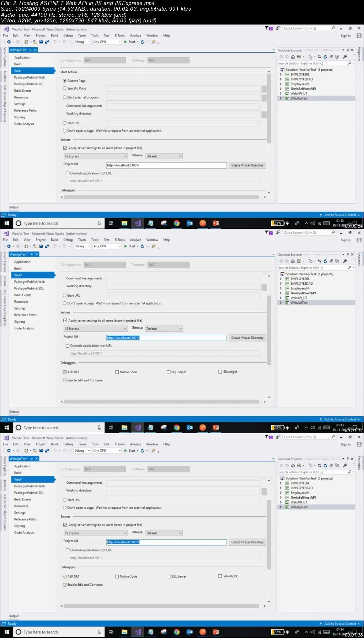The image size is (364, 638).
Task: Check Native Code checkbox in bottom frame
Action: pyautogui.click(x=117, y=577)
